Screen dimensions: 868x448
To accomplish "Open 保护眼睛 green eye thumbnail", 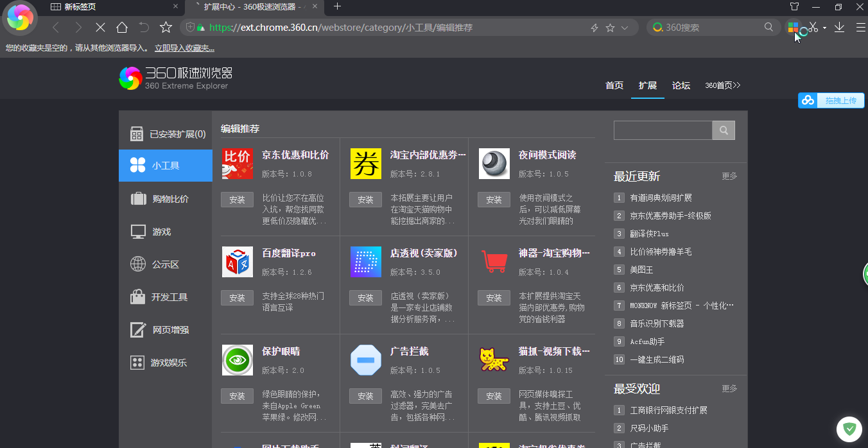I will click(x=238, y=360).
